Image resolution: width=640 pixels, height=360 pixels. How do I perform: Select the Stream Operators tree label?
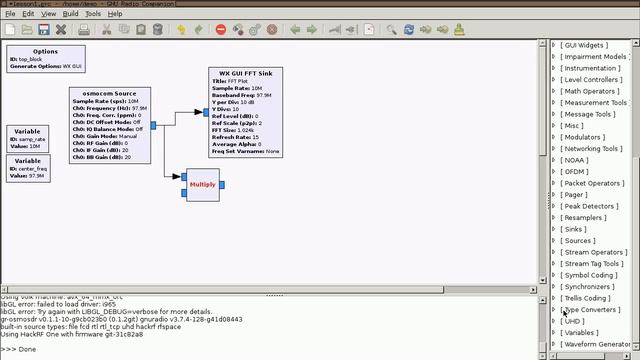point(594,252)
